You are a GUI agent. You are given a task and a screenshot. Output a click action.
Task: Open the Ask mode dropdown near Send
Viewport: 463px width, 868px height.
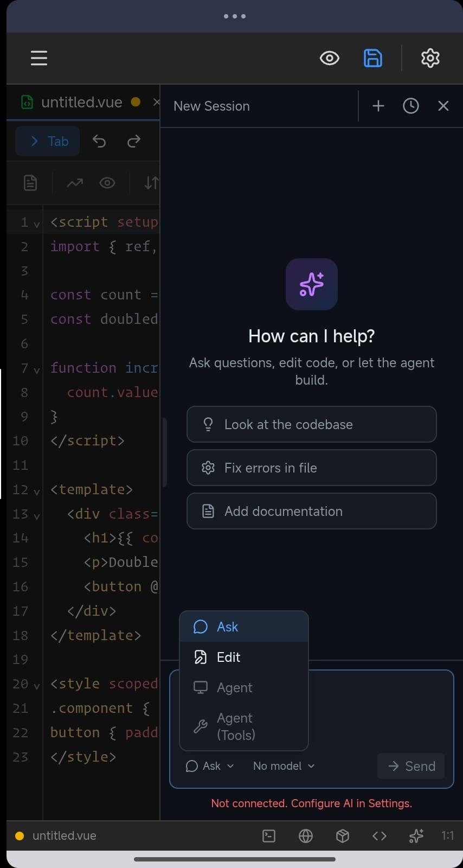209,766
